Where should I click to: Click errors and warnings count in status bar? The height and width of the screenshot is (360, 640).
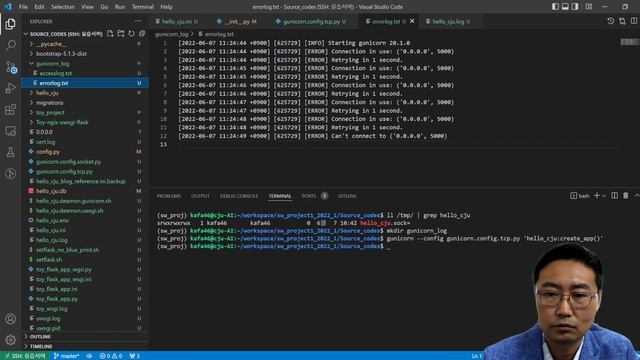[111, 356]
